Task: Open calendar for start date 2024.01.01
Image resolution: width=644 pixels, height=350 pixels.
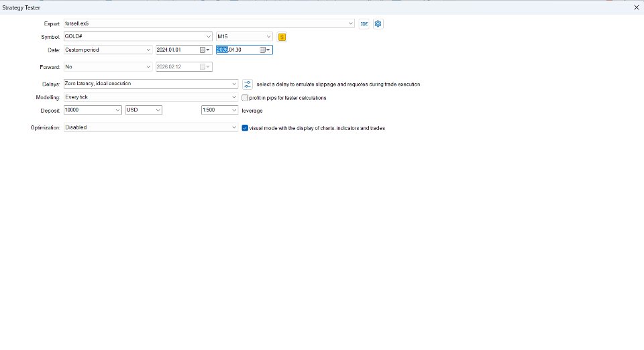Action: [203, 50]
